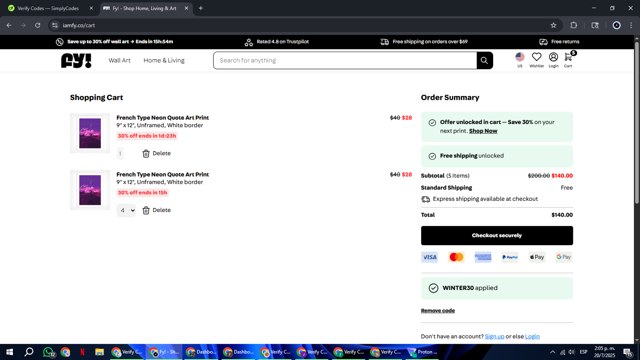
Task: Open first French Type Neon print thumbnail
Action: [x=90, y=133]
